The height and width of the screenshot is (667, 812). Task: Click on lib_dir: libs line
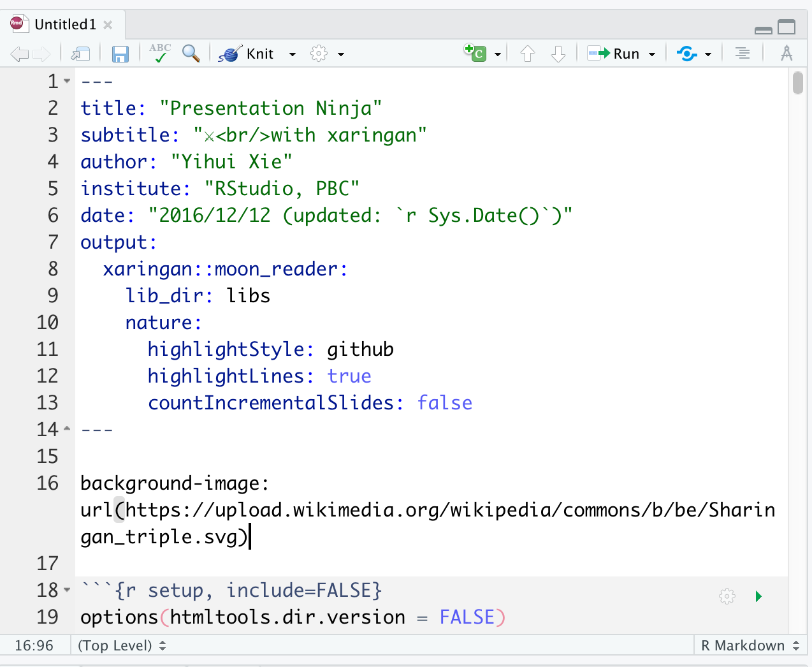(198, 296)
